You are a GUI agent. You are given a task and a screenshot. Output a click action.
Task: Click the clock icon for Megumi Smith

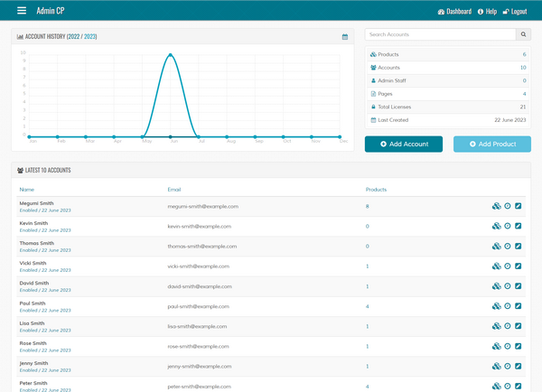[x=508, y=206]
